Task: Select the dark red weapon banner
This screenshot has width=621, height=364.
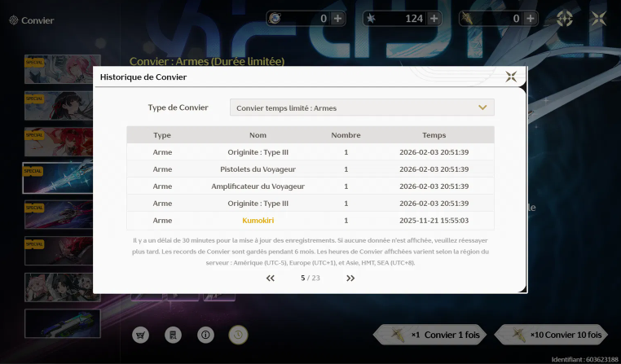Action: click(59, 251)
